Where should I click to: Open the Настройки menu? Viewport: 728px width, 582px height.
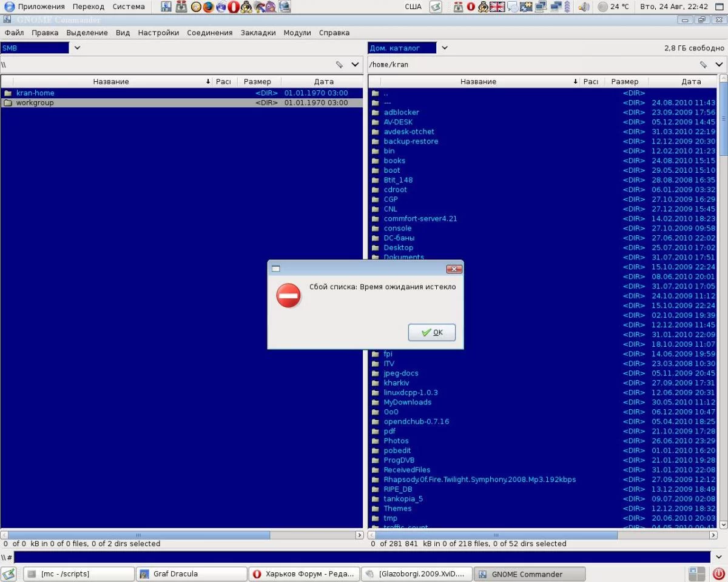158,33
